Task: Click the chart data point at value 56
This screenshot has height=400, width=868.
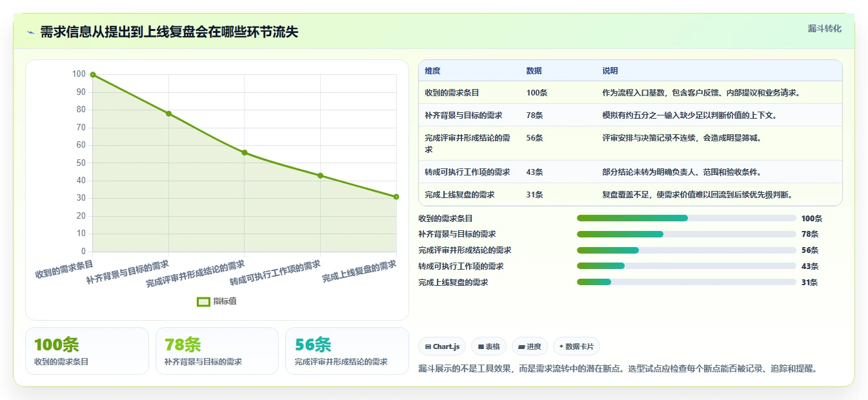Action: pos(245,152)
